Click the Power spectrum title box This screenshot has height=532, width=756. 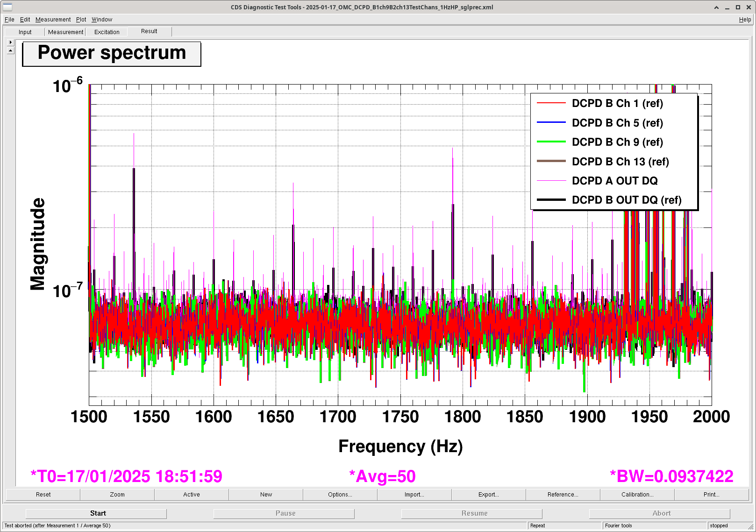112,54
